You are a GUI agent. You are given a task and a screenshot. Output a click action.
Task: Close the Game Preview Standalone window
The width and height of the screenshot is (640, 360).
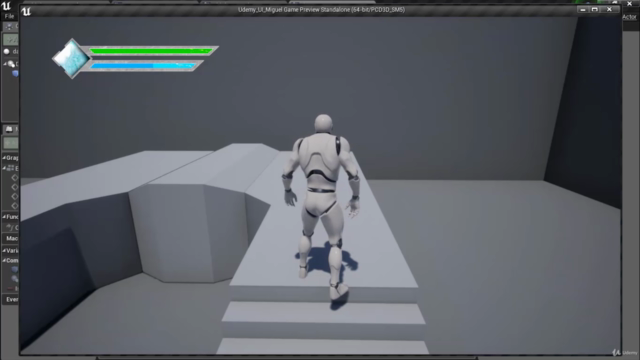[609, 9]
